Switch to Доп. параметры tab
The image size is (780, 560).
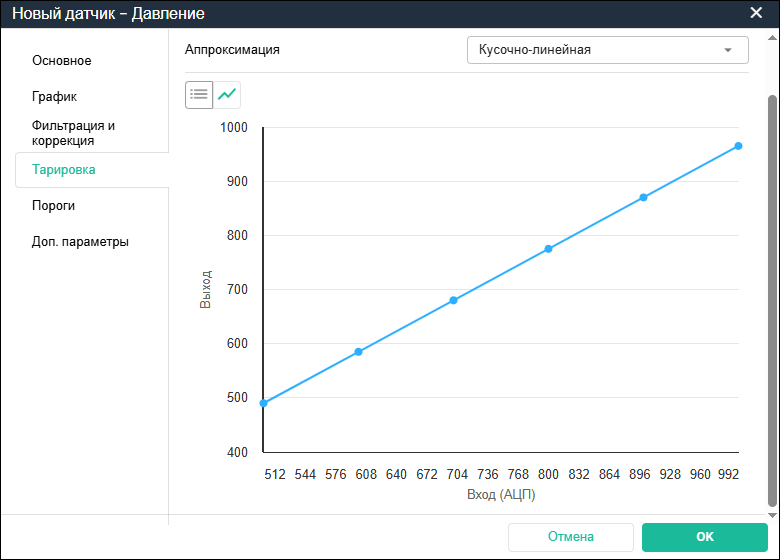(80, 242)
